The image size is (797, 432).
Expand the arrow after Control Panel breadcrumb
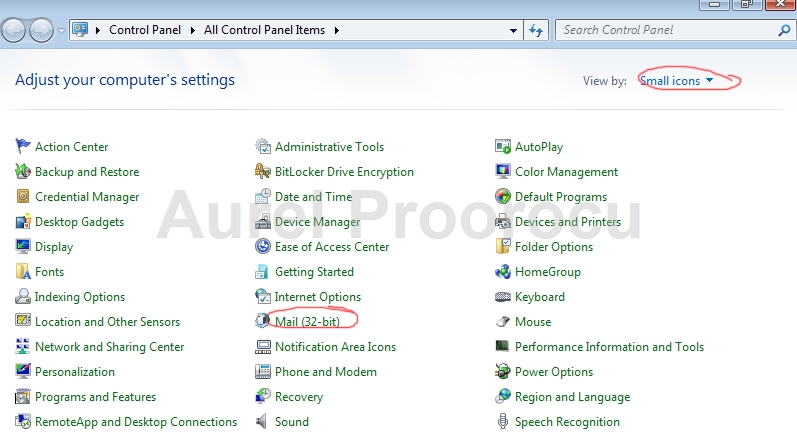193,30
